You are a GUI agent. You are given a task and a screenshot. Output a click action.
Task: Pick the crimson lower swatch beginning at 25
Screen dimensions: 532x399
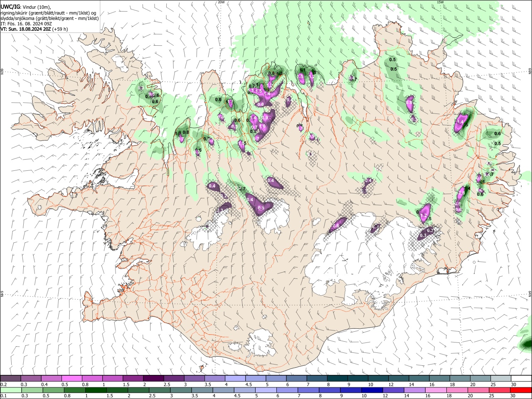pos(500,390)
